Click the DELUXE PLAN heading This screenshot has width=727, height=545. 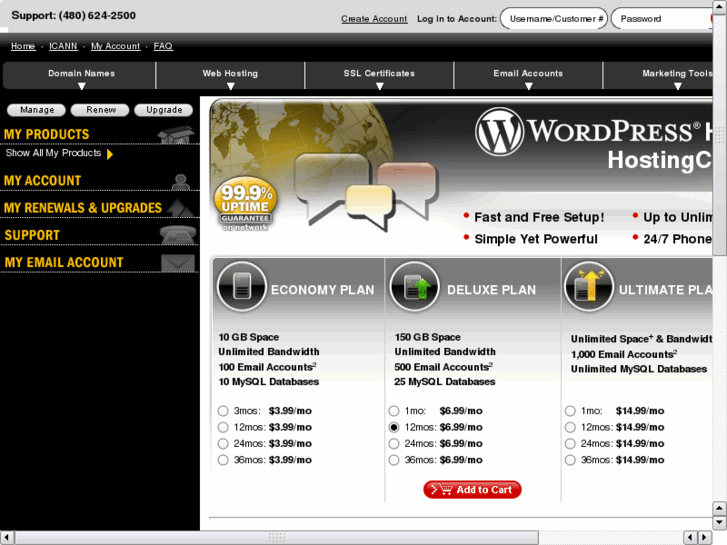[x=491, y=290]
